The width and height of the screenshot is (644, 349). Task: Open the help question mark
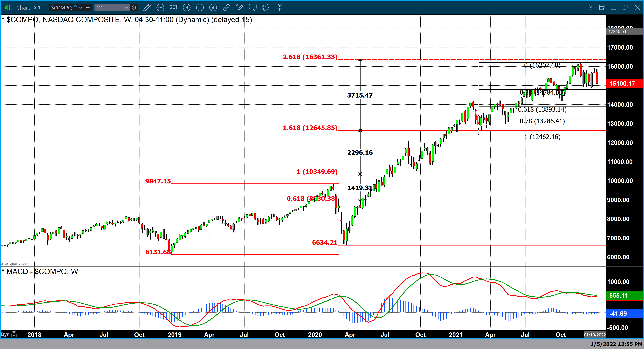pos(590,8)
